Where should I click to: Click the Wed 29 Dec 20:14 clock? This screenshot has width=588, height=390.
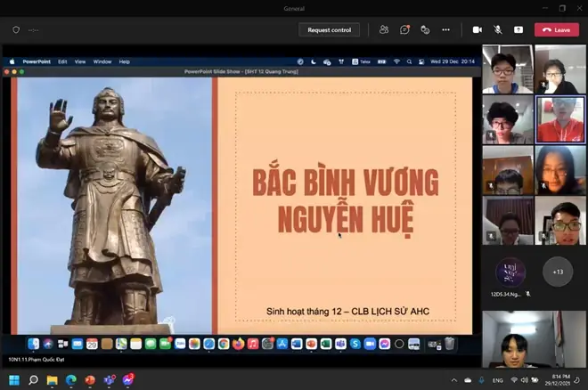pos(453,61)
